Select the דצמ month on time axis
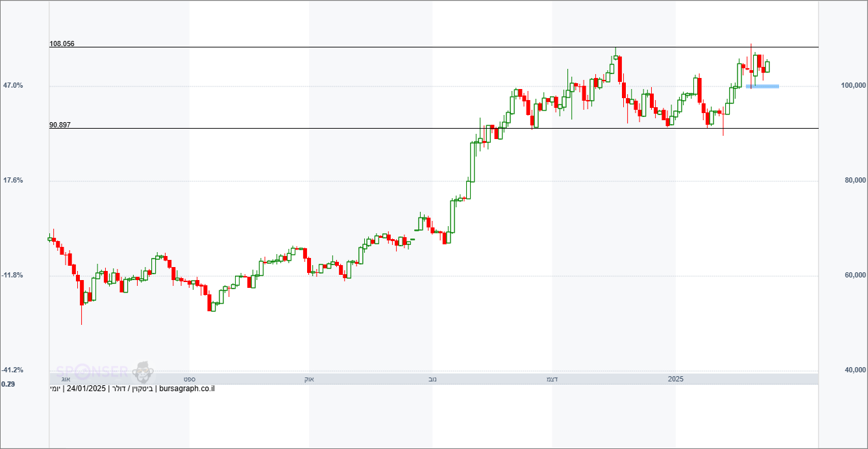Viewport: 868px width, 449px height. point(552,379)
